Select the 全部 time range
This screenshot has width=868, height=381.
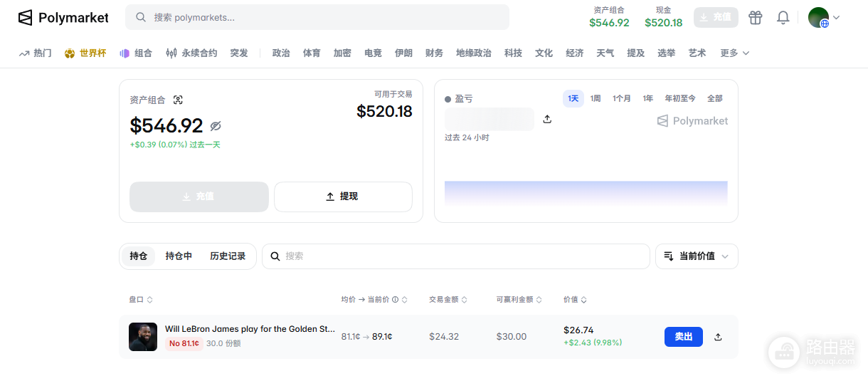click(x=715, y=98)
